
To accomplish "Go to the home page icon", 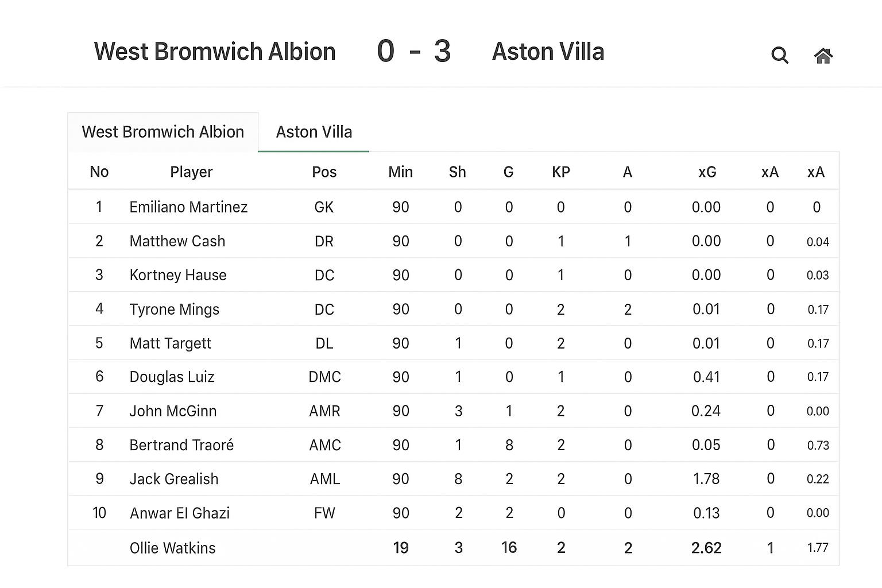I will [823, 55].
